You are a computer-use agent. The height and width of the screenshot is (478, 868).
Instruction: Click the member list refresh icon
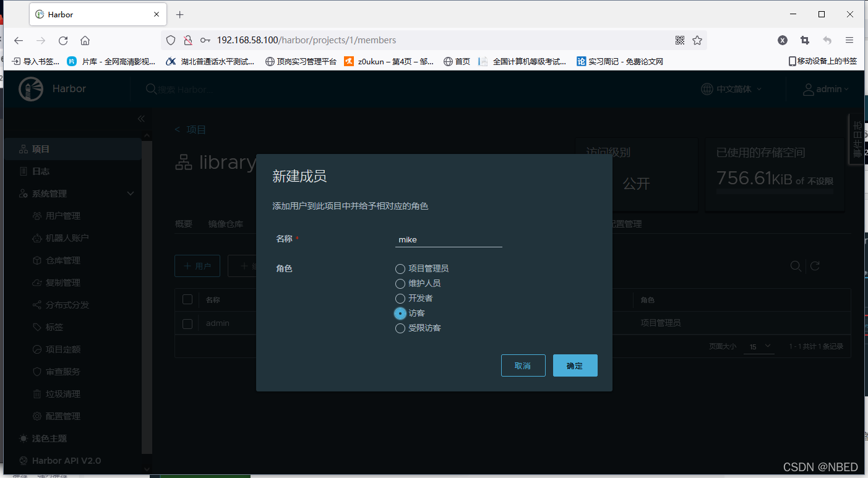(x=815, y=266)
